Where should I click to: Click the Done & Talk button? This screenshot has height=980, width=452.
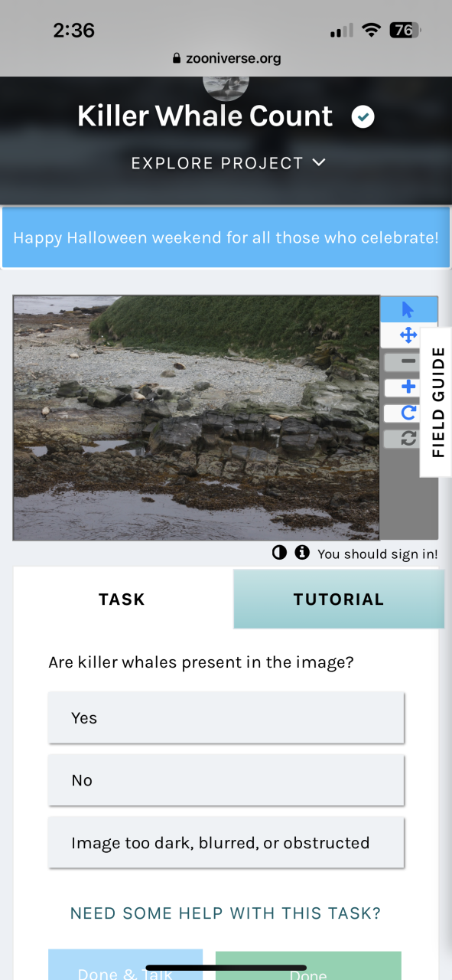point(125,965)
